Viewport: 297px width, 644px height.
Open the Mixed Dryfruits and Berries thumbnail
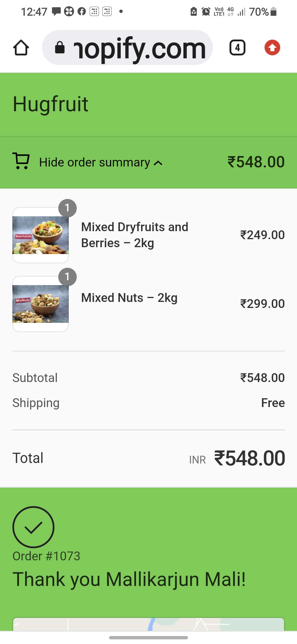(x=40, y=235)
